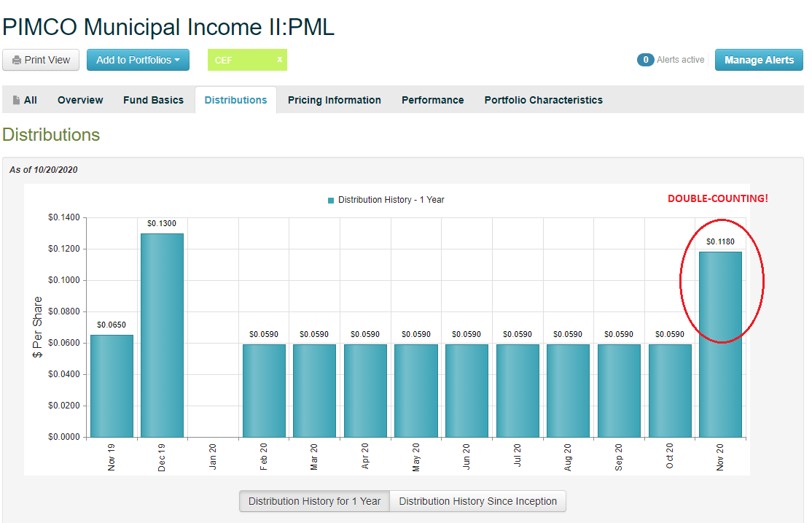812x523 pixels.
Task: Select the All tab
Action: tap(25, 100)
